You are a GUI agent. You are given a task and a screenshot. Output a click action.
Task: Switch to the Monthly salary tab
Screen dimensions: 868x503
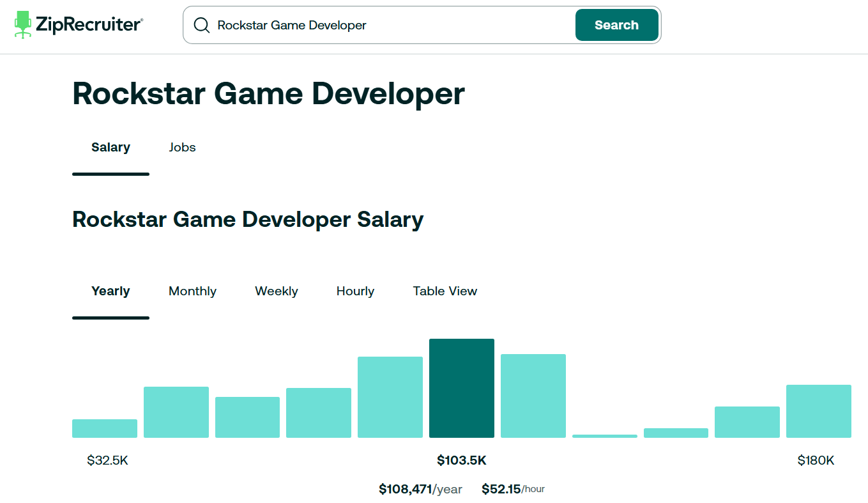click(192, 291)
